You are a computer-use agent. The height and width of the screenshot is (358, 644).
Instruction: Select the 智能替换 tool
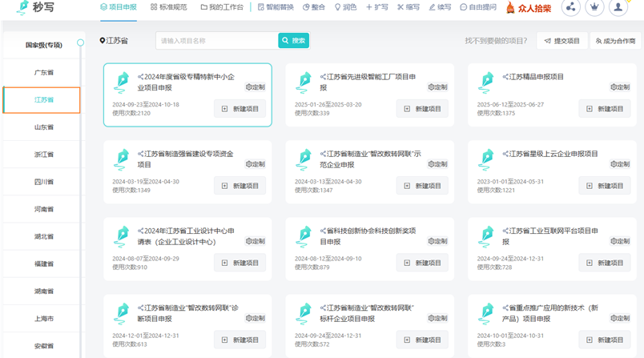pyautogui.click(x=276, y=7)
